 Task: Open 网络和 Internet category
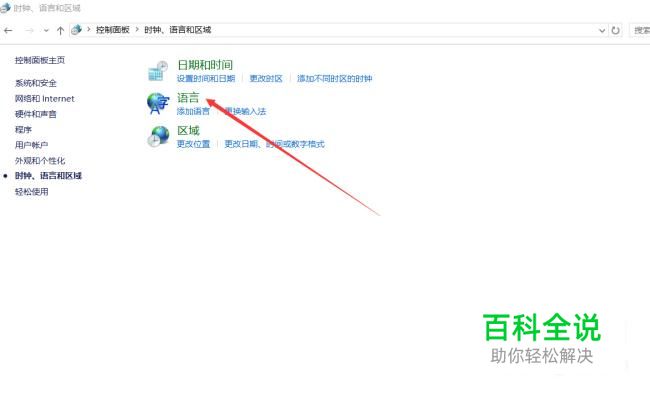coord(45,99)
